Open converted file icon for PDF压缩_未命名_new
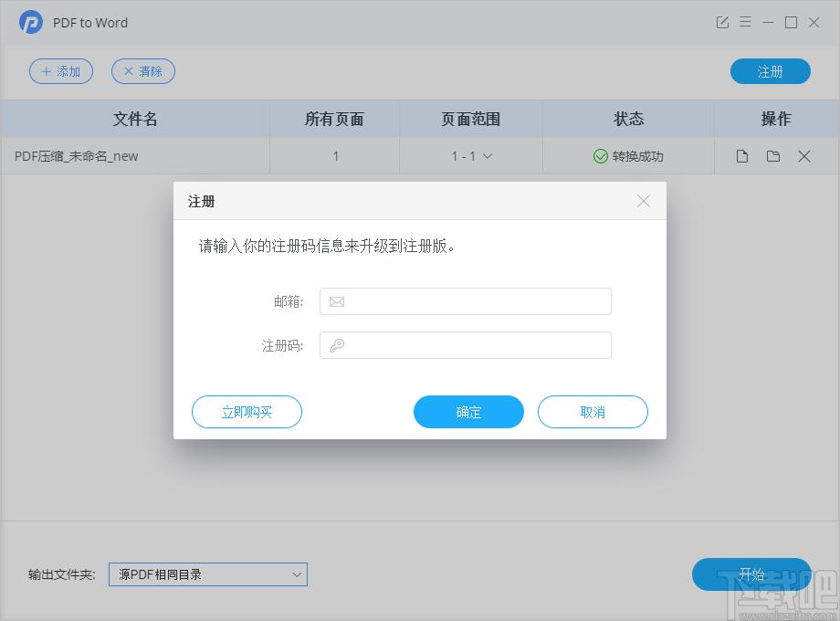The height and width of the screenshot is (621, 840). 742,156
